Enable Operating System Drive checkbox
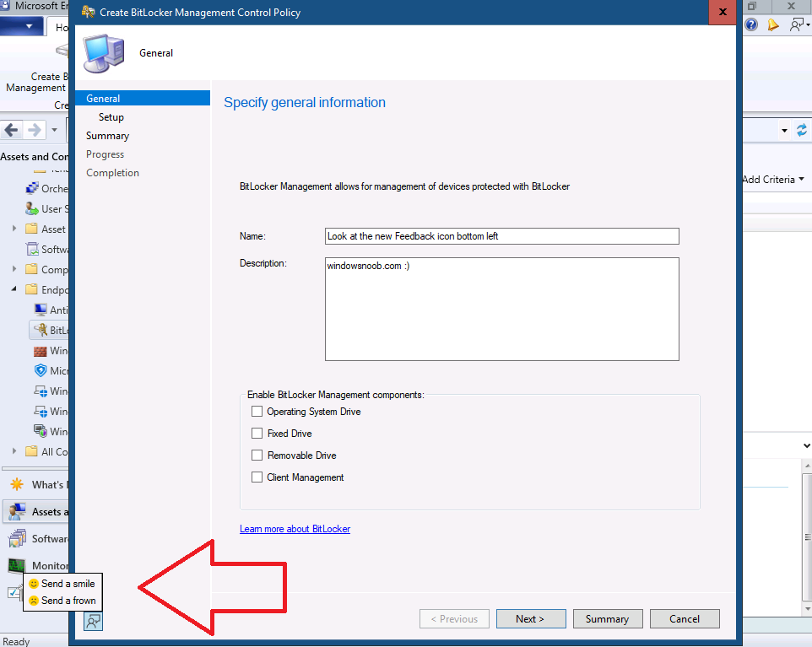The image size is (812, 647). (x=257, y=412)
